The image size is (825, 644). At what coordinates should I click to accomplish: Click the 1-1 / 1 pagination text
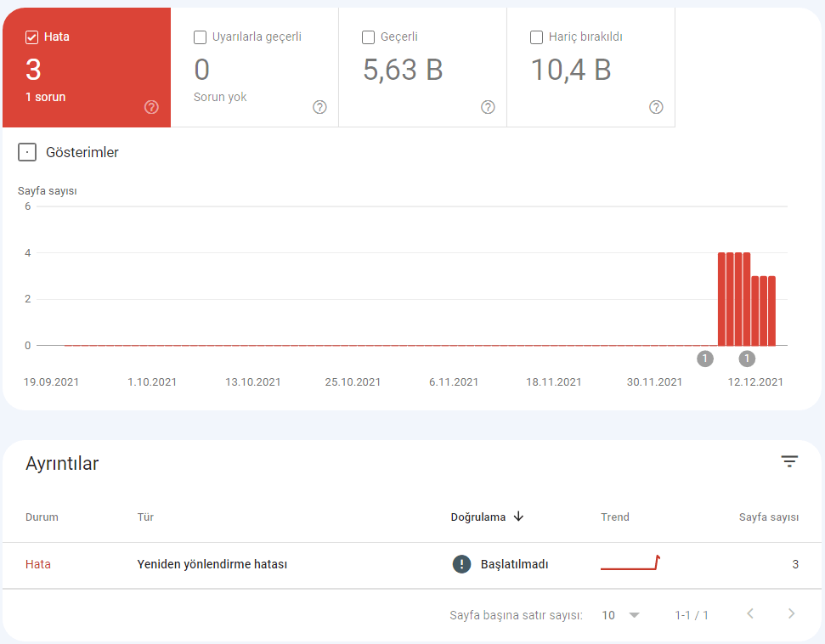[692, 615]
